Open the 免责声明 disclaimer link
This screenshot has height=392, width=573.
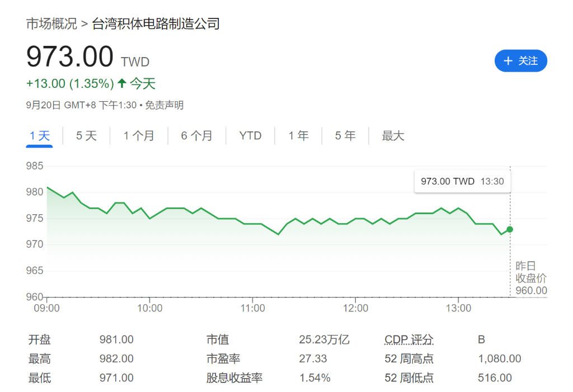(x=165, y=105)
